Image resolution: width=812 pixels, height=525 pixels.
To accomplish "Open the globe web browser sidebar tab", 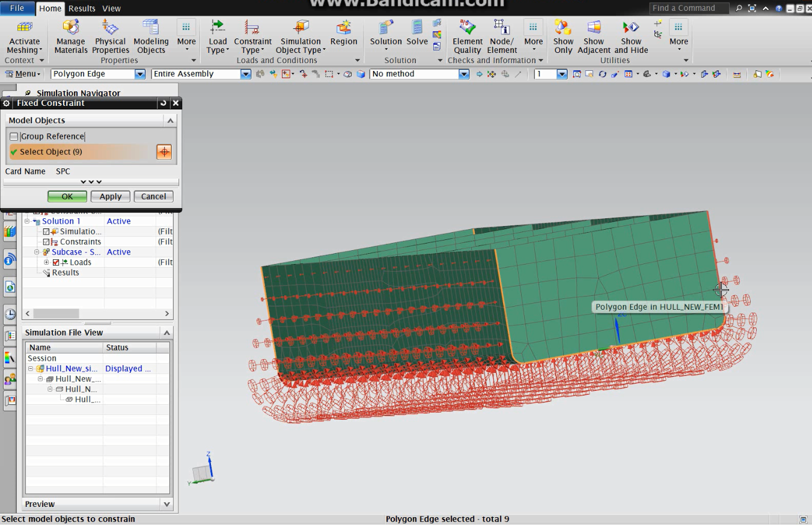I will [x=10, y=287].
